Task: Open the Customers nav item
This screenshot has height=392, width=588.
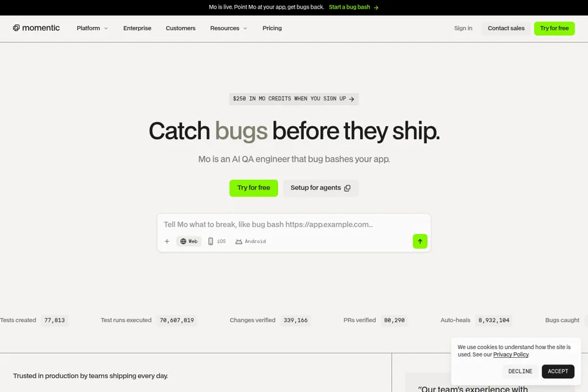Action: 180,28
